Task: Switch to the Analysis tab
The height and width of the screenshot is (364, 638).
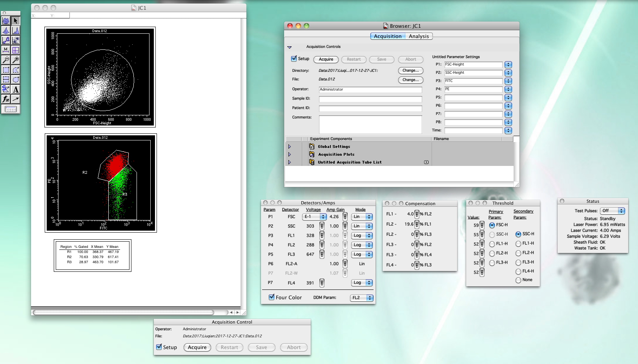Action: click(419, 36)
